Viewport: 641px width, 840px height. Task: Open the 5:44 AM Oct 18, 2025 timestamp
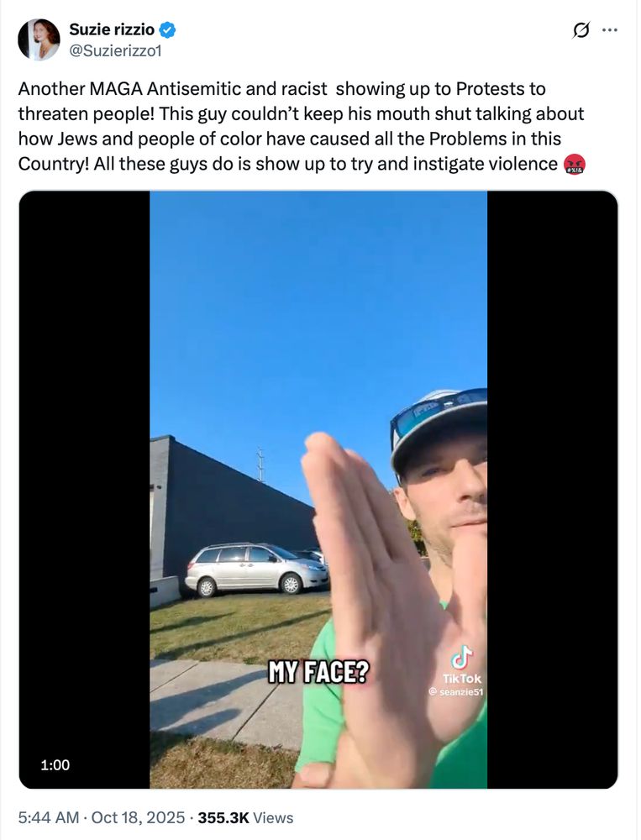coord(102,817)
